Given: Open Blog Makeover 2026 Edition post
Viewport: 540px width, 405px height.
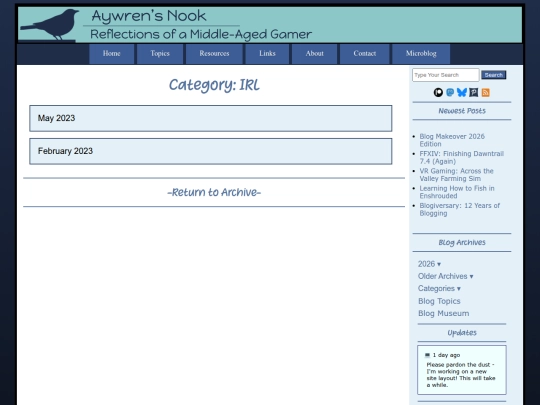Looking at the screenshot, I should pyautogui.click(x=452, y=140).
